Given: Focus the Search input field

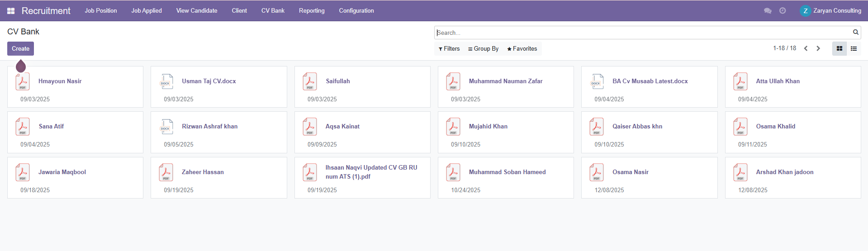Looking at the screenshot, I should pos(642,33).
